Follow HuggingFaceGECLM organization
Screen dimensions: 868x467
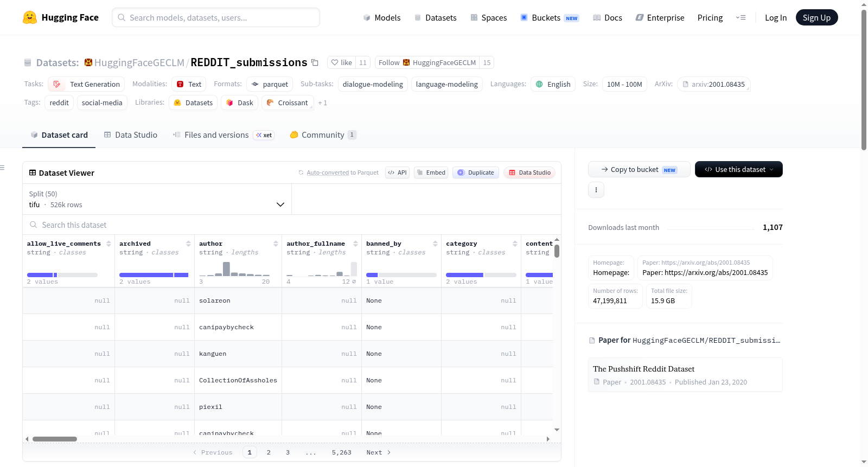click(x=427, y=62)
